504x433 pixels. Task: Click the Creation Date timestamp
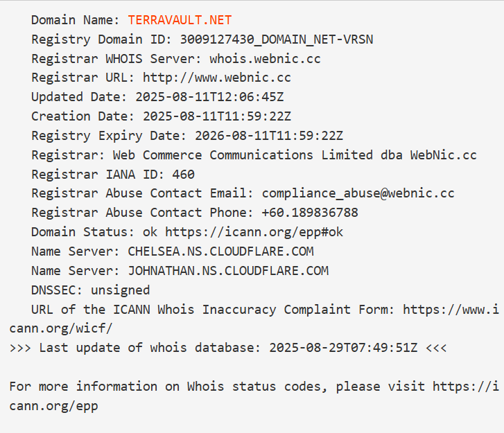(x=216, y=116)
